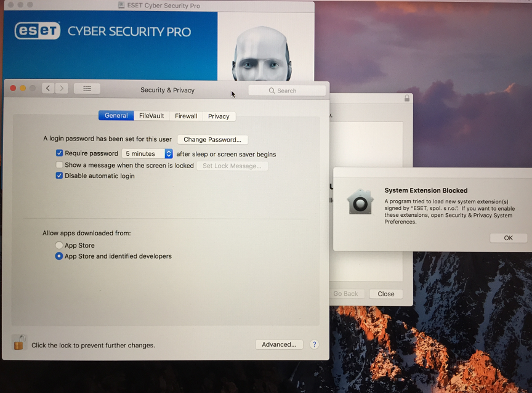The image size is (532, 393).
Task: Click the ESET android robot face image
Action: click(262, 53)
